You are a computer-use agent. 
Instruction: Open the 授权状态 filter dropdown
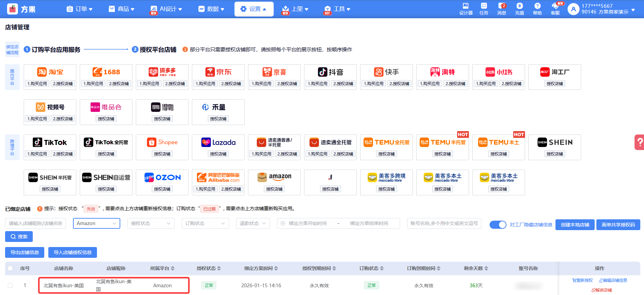tap(151, 223)
